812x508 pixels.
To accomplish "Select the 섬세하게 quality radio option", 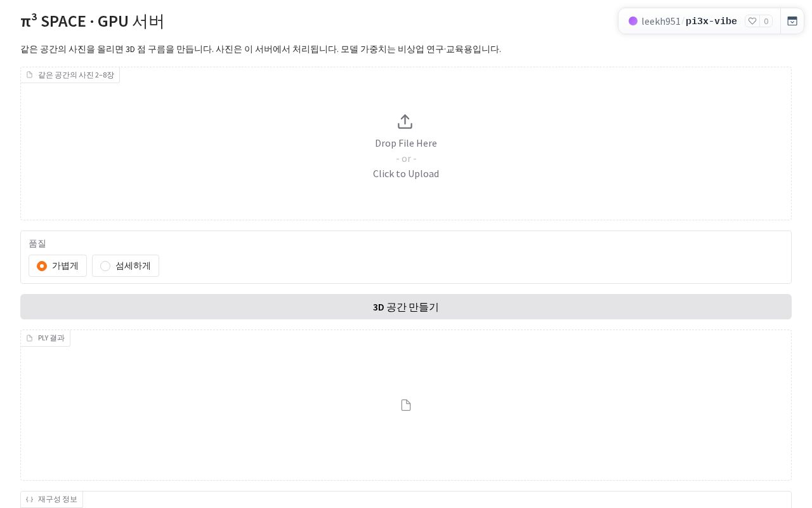I will click(x=126, y=266).
